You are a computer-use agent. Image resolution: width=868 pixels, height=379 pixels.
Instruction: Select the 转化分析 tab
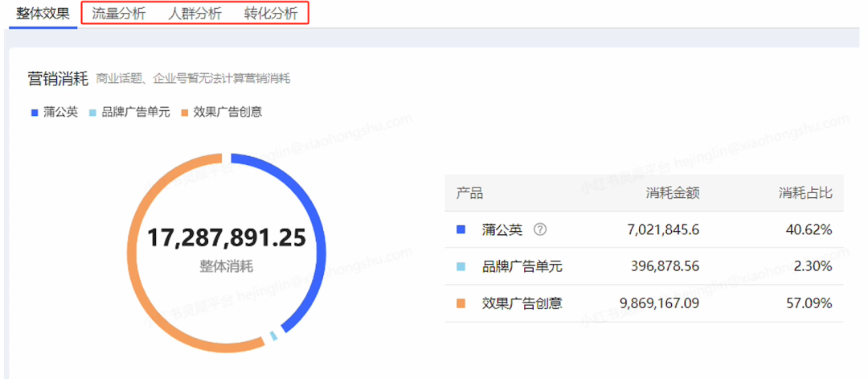point(271,14)
